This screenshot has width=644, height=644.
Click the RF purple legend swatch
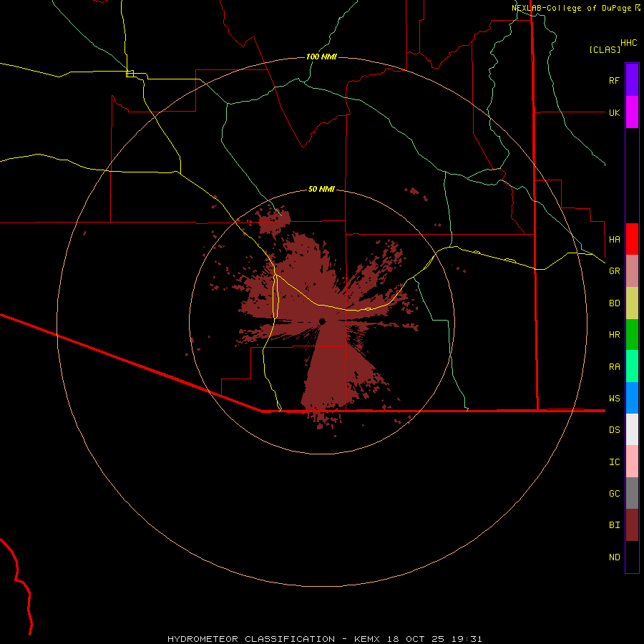632,80
